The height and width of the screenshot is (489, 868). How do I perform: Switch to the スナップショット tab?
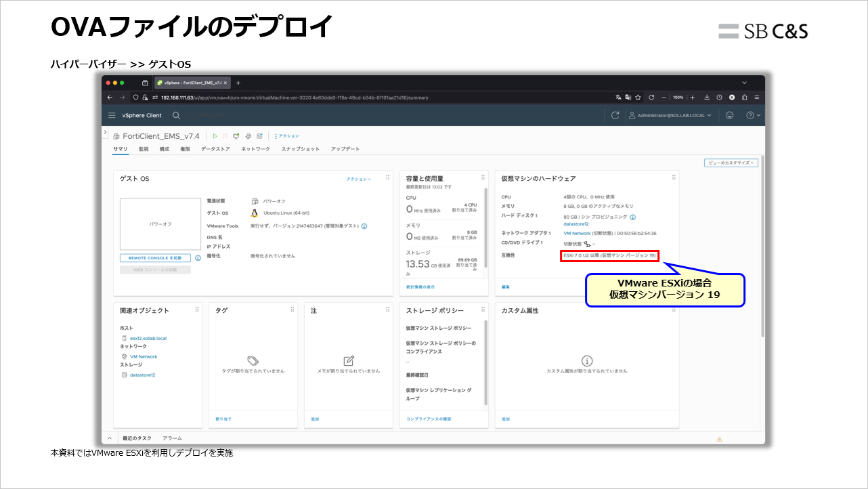(300, 149)
